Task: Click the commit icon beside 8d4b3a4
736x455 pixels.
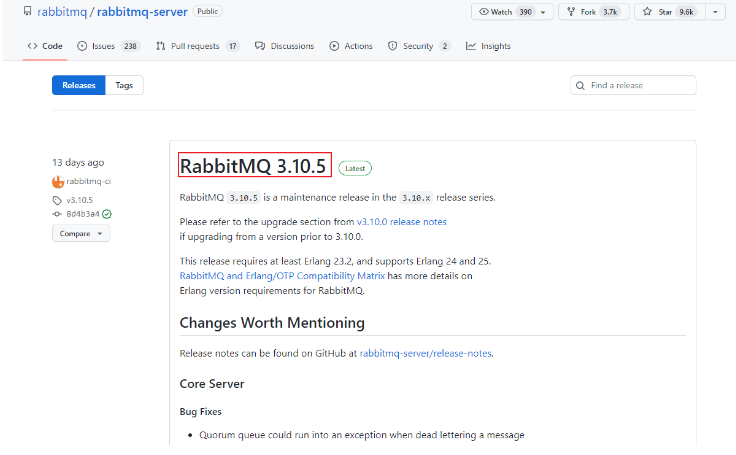Action: 57,214
